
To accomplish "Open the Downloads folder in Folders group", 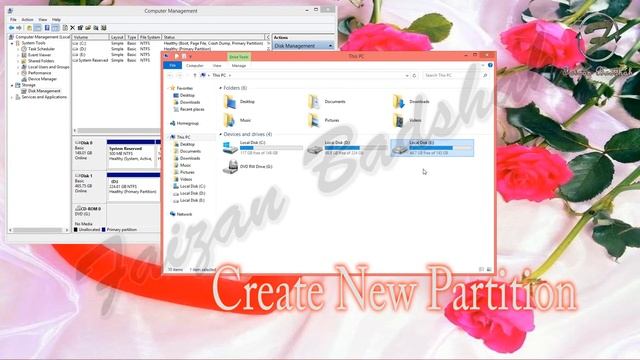I will [x=411, y=102].
